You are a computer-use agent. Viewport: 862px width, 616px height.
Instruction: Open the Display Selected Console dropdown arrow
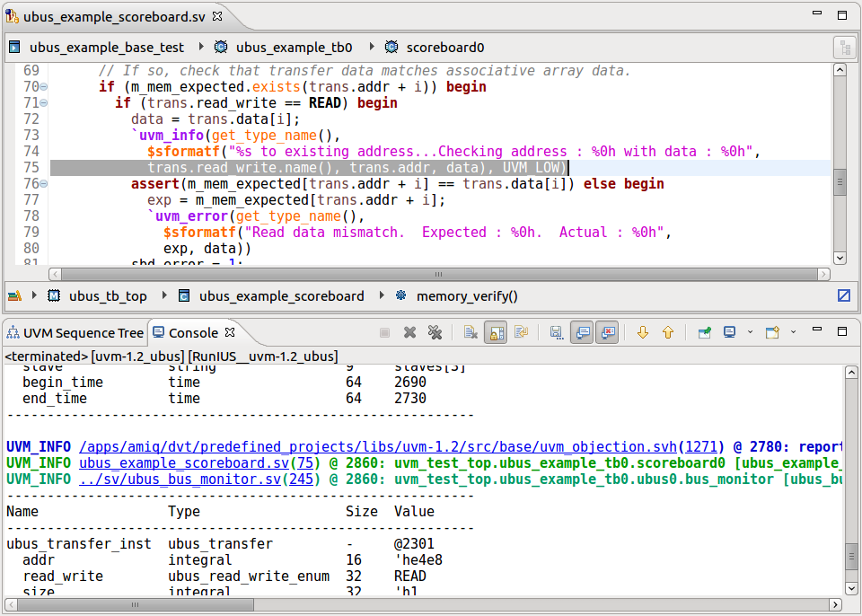[x=751, y=332]
